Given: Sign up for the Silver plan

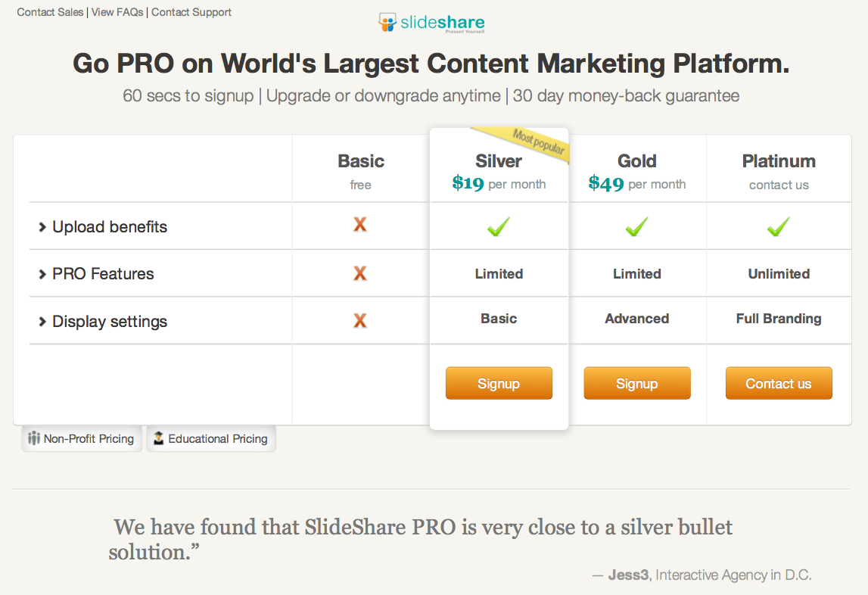Looking at the screenshot, I should 499,384.
